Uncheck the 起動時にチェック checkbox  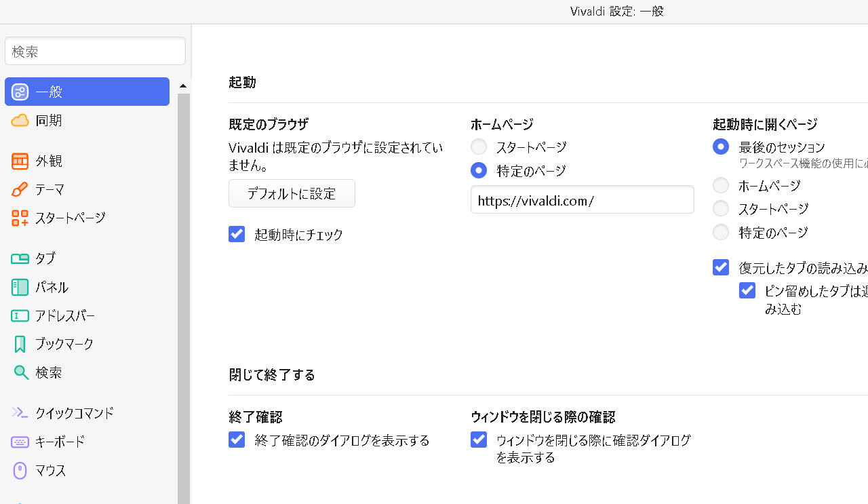point(237,235)
